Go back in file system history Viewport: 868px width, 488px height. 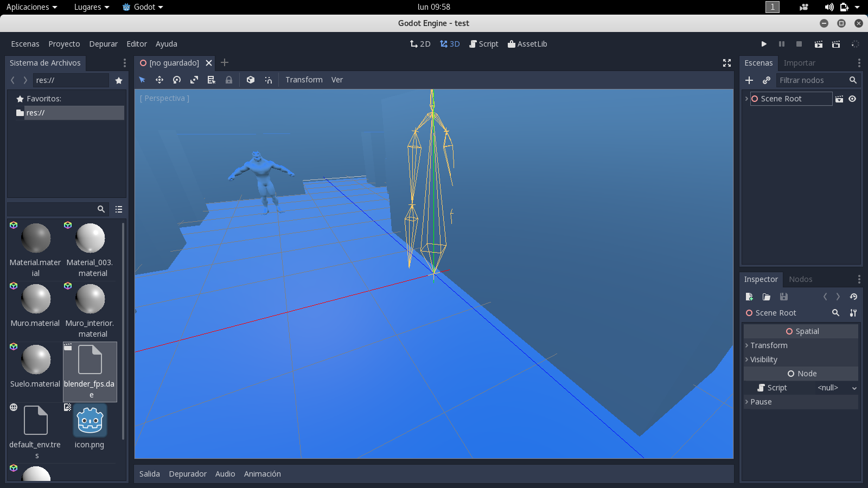(12, 80)
